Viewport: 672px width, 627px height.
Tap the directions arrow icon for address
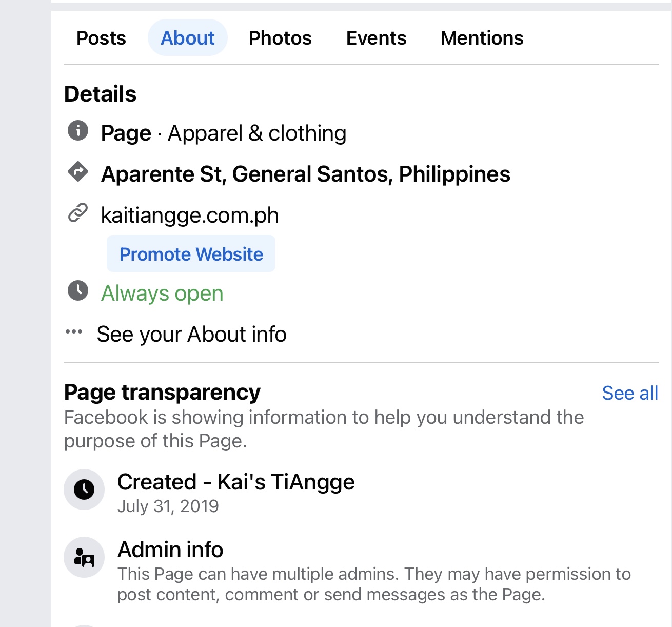tap(78, 172)
